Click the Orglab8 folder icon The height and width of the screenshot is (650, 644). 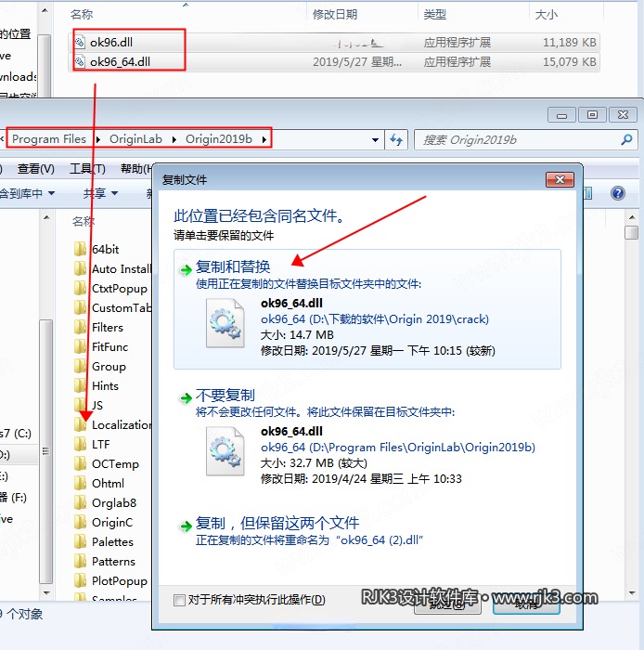click(81, 502)
